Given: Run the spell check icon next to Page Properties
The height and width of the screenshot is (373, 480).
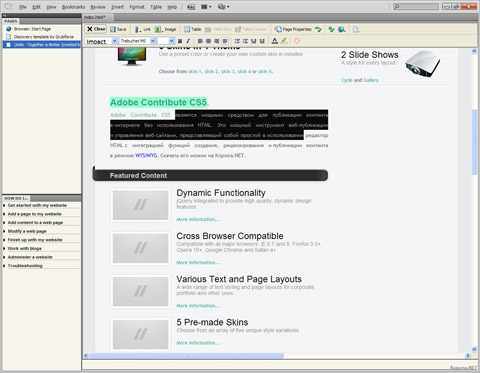Looking at the screenshot, I should pos(318,29).
